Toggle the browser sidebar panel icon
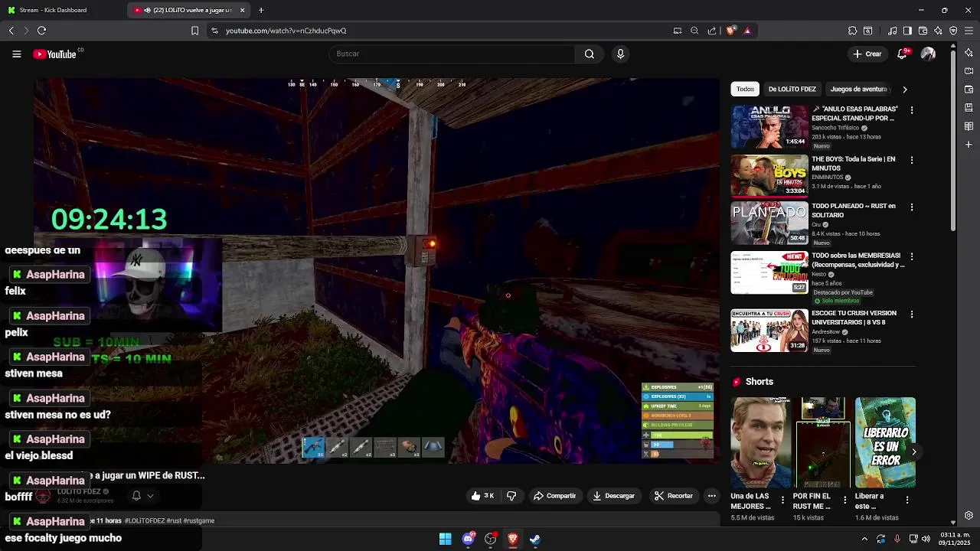The width and height of the screenshot is (980, 551). [907, 31]
